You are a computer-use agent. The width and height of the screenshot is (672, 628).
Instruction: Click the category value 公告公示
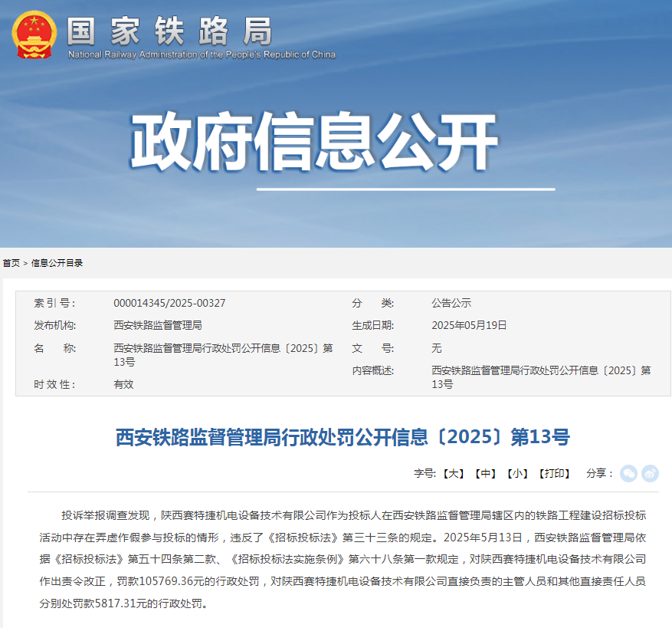point(451,304)
